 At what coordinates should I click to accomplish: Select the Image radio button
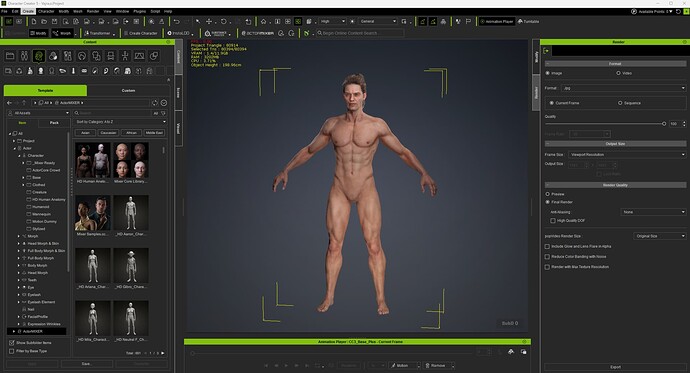pos(548,73)
